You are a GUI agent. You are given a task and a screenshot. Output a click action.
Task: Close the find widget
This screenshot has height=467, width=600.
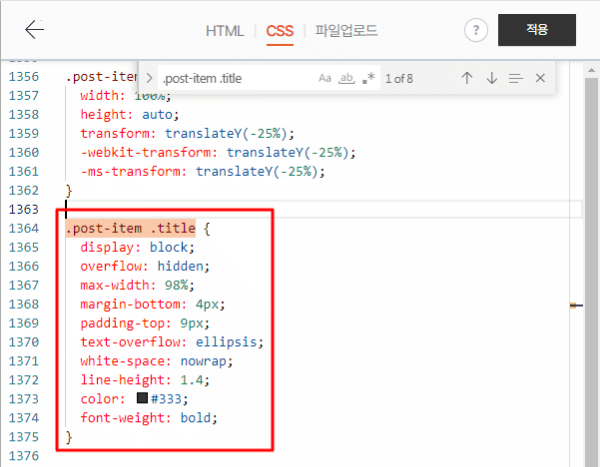point(540,78)
